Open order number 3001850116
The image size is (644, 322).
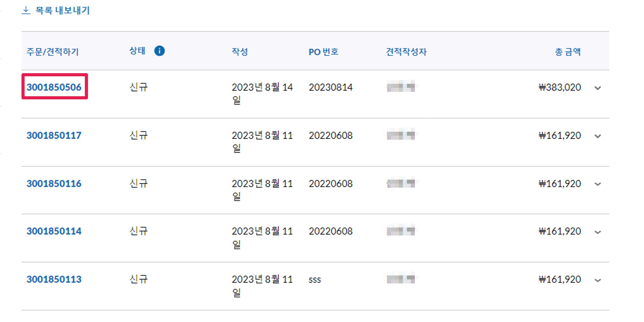pos(54,184)
